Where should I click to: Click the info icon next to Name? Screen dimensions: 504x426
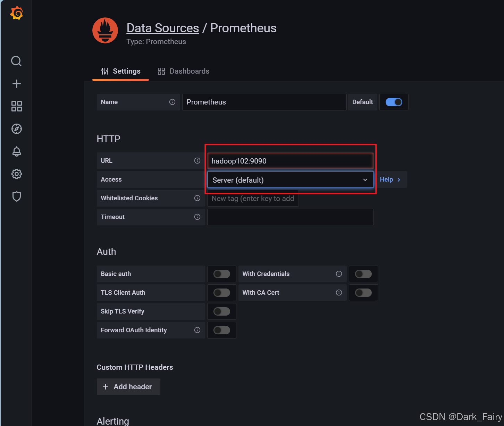coord(172,102)
